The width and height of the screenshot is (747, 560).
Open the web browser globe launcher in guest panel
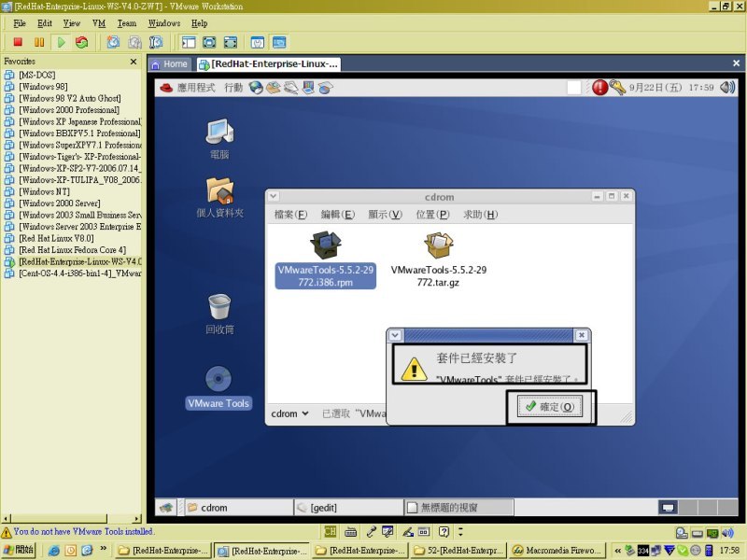(x=256, y=88)
